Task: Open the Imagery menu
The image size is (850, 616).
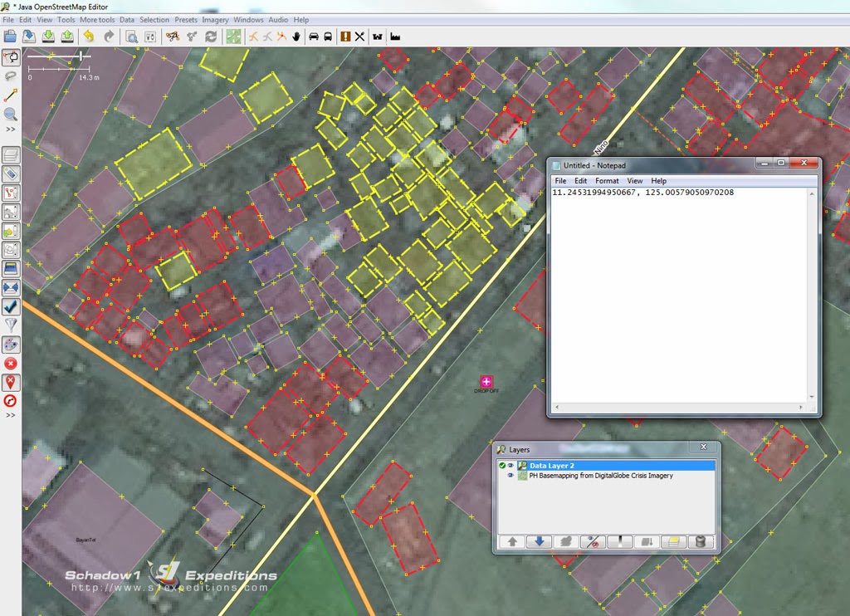Action: pos(215,19)
